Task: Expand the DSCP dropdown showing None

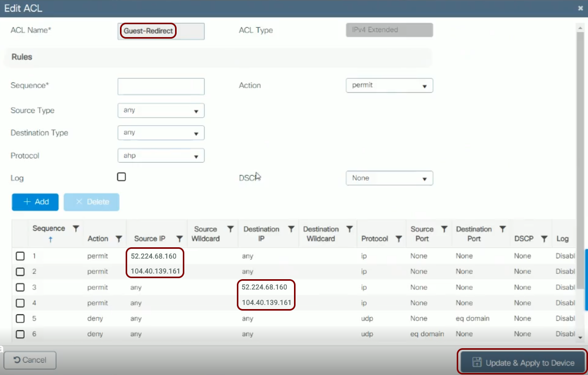Action: click(389, 178)
